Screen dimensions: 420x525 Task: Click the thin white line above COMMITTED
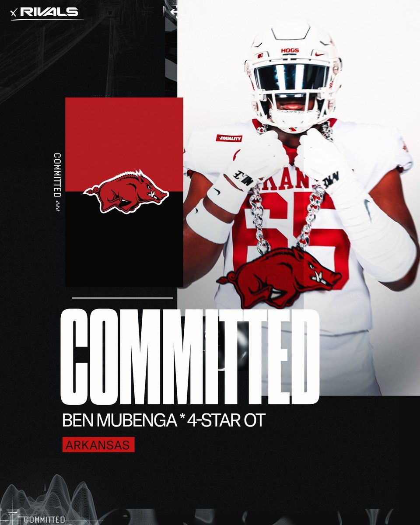pos(122,298)
